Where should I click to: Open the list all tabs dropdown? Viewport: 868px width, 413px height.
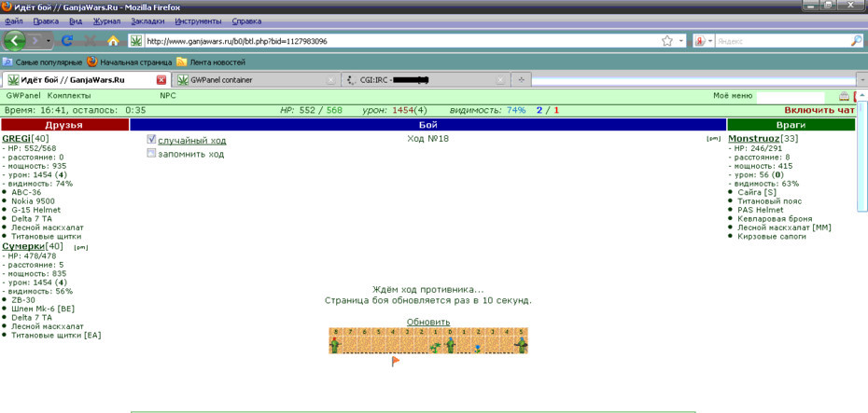click(861, 80)
